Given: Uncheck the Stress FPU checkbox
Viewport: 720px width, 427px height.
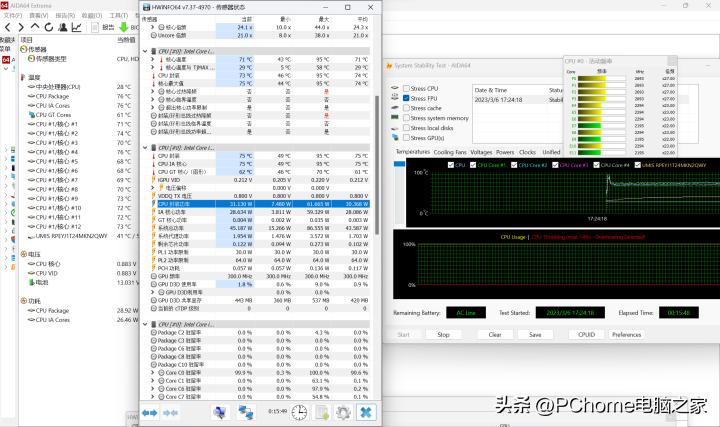Looking at the screenshot, I should 405,98.
